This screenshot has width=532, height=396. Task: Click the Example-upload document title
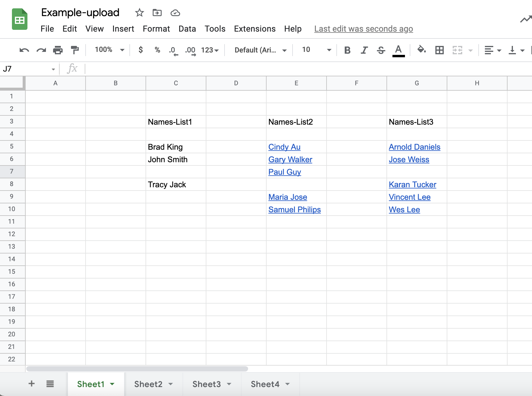80,13
